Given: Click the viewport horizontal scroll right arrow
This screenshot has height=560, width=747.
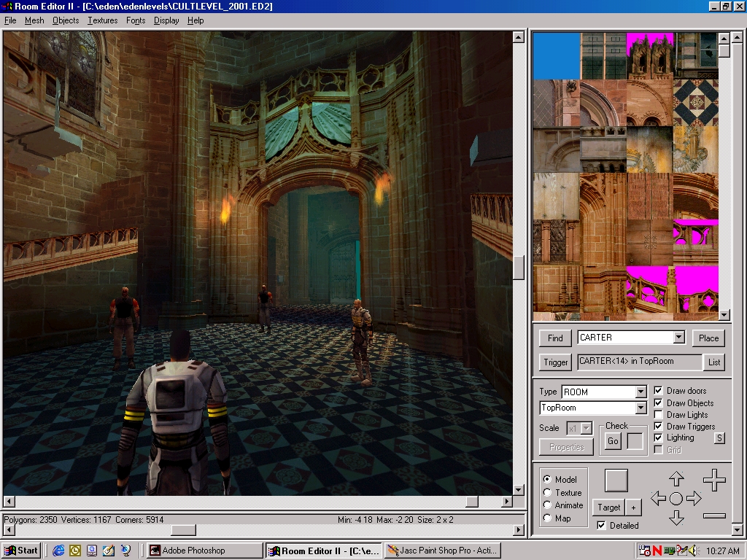Looking at the screenshot, I should (x=507, y=502).
